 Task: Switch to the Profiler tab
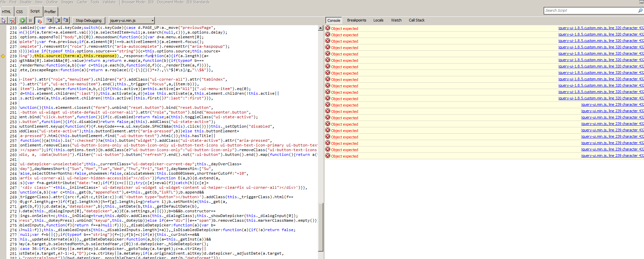click(50, 12)
